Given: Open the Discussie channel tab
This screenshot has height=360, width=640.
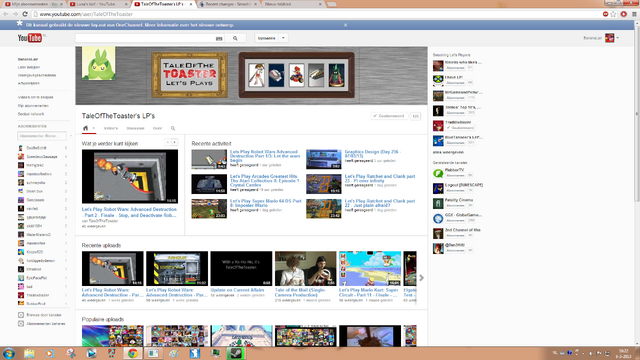Looking at the screenshot, I should coord(135,128).
